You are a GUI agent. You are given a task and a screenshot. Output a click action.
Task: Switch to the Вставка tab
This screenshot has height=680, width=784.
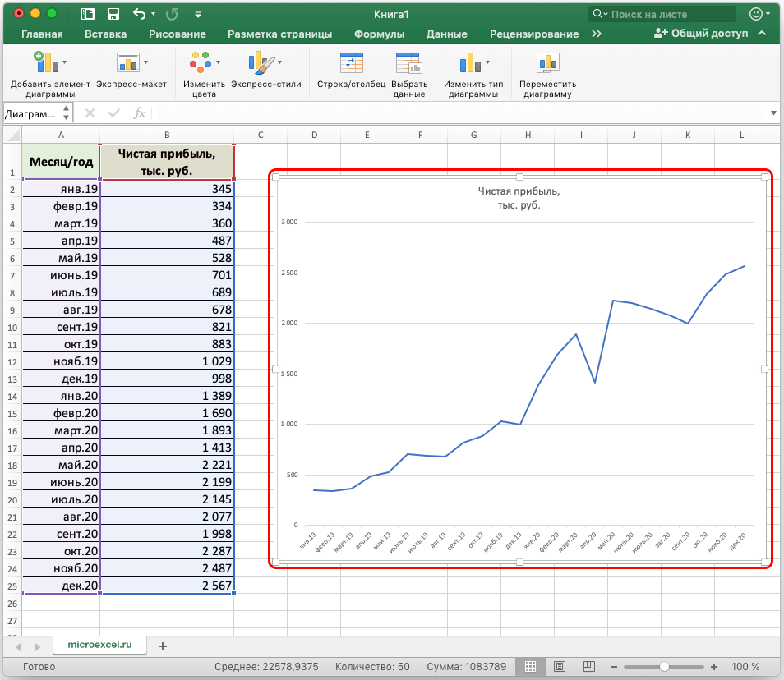pos(105,34)
